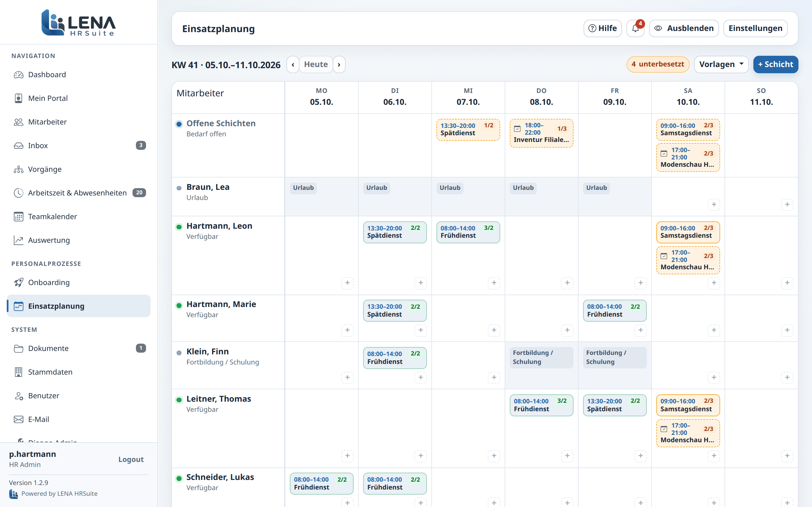
Task: Expand the Vorlagen dropdown
Action: point(721,65)
